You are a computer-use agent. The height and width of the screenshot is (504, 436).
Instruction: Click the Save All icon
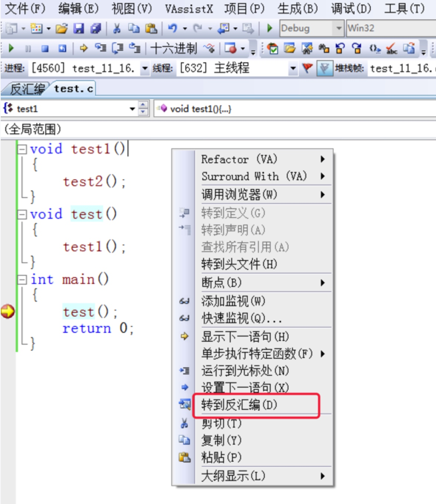point(96,28)
